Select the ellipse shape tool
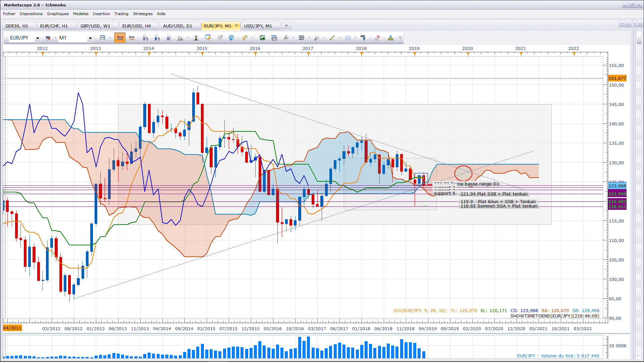Viewport: 644px width, 362px height. 348,38
